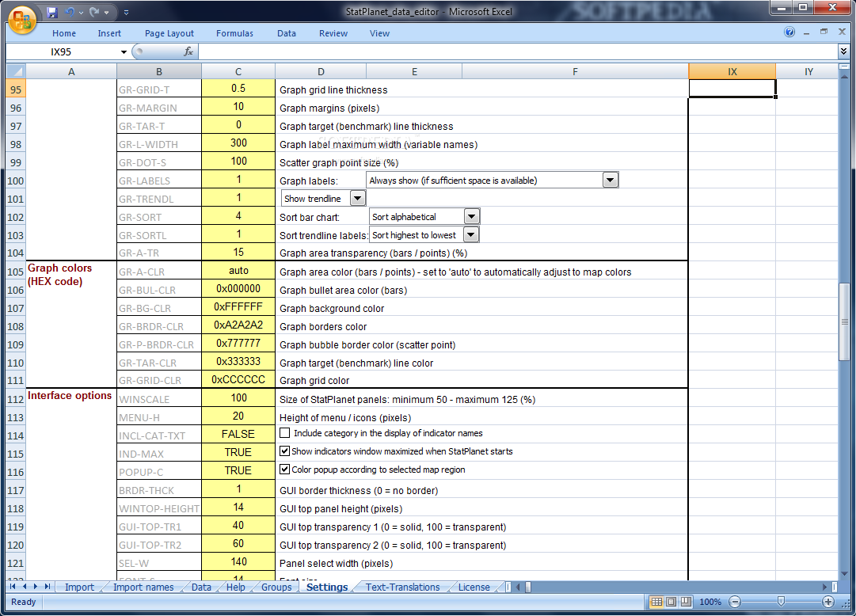Click the Insert Function fx icon
Image resolution: width=856 pixels, height=616 pixels.
pyautogui.click(x=188, y=51)
